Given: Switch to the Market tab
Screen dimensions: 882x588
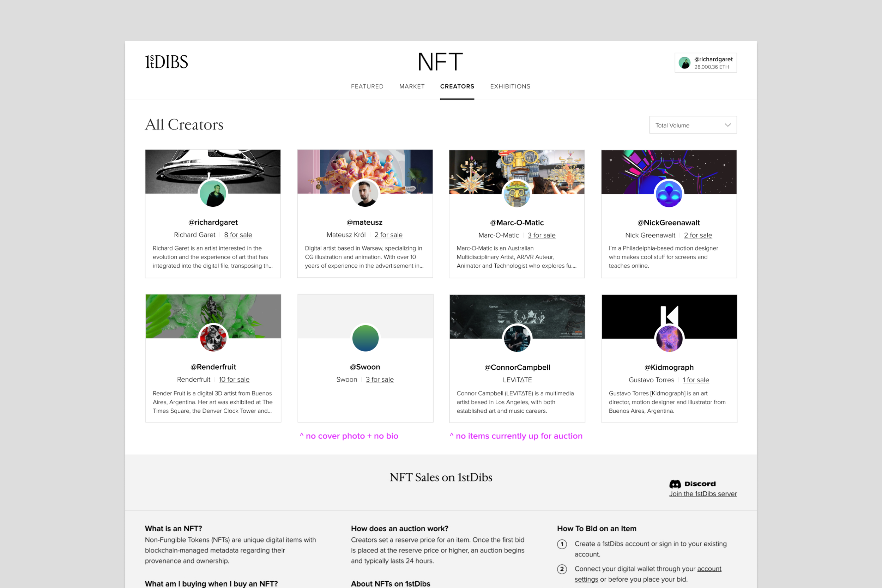Looking at the screenshot, I should pyautogui.click(x=412, y=86).
